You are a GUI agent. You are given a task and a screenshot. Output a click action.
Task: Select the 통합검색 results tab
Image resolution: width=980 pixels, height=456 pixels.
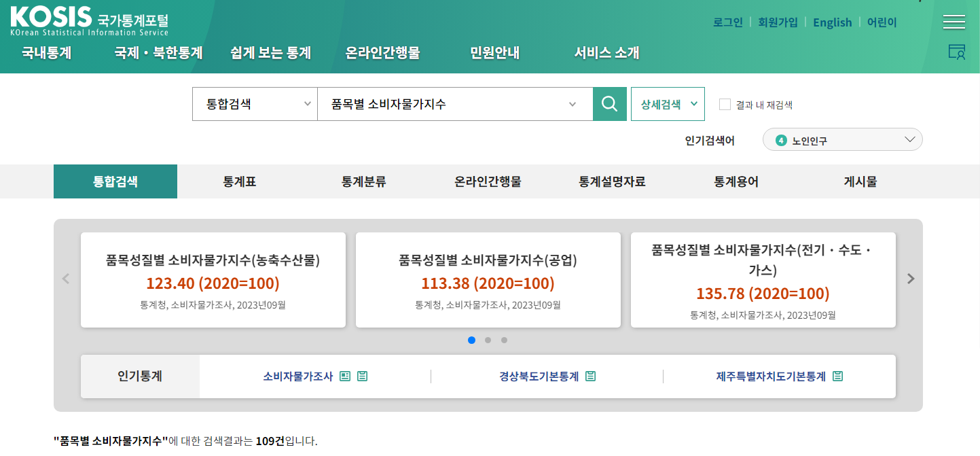115,181
